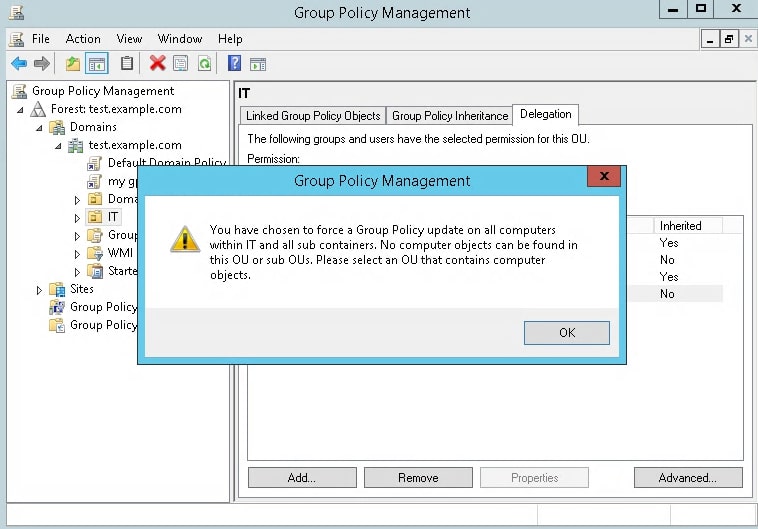Open the Action menu
This screenshot has height=529, width=758.
83,39
